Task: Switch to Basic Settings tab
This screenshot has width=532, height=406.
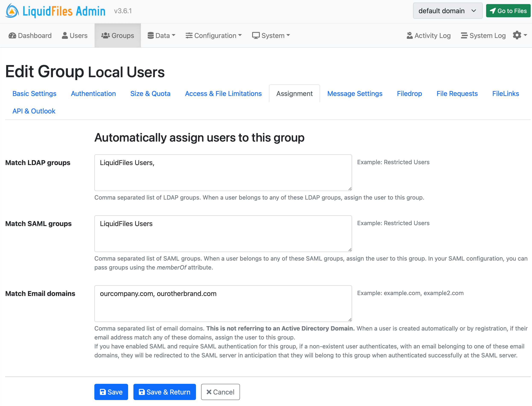Action: pos(34,94)
